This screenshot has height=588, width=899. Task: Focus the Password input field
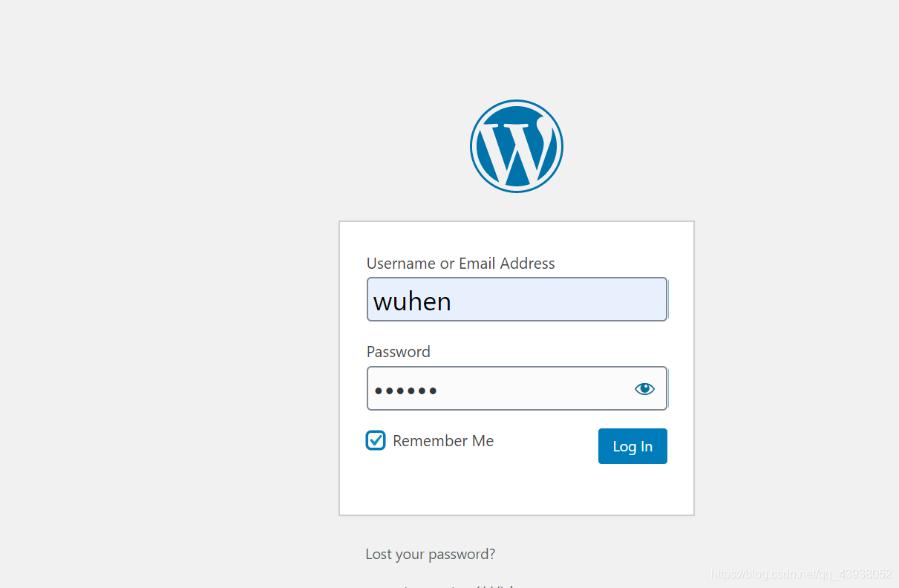click(517, 388)
